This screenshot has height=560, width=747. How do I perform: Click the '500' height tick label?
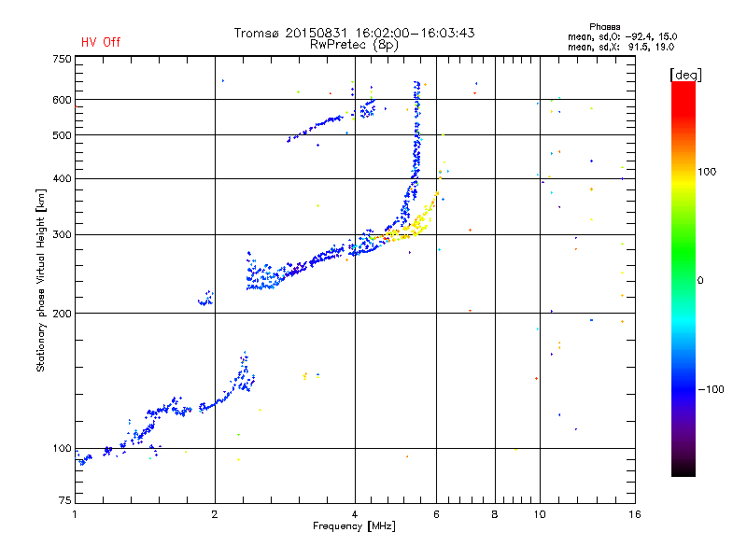tap(62, 135)
